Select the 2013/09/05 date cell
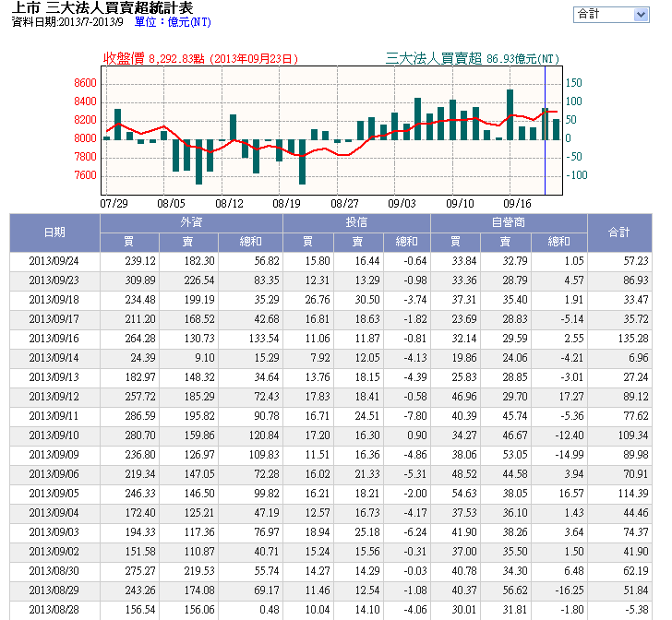 54,494
